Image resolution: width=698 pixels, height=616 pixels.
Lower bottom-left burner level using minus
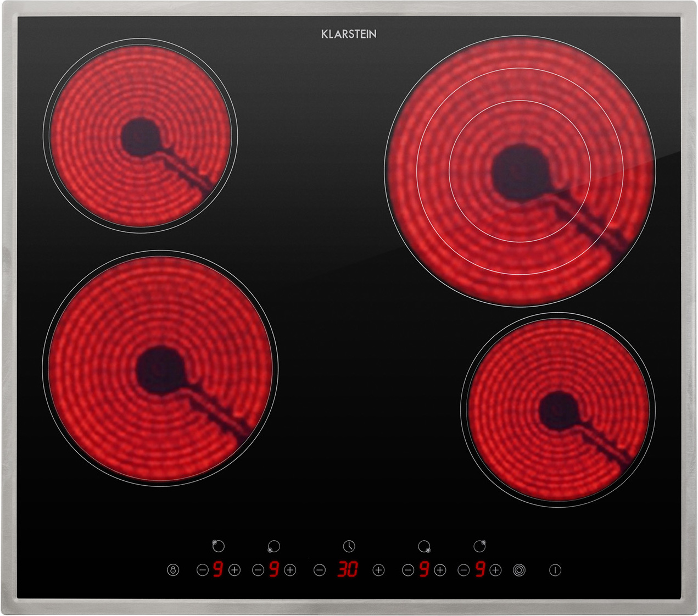coord(258,570)
